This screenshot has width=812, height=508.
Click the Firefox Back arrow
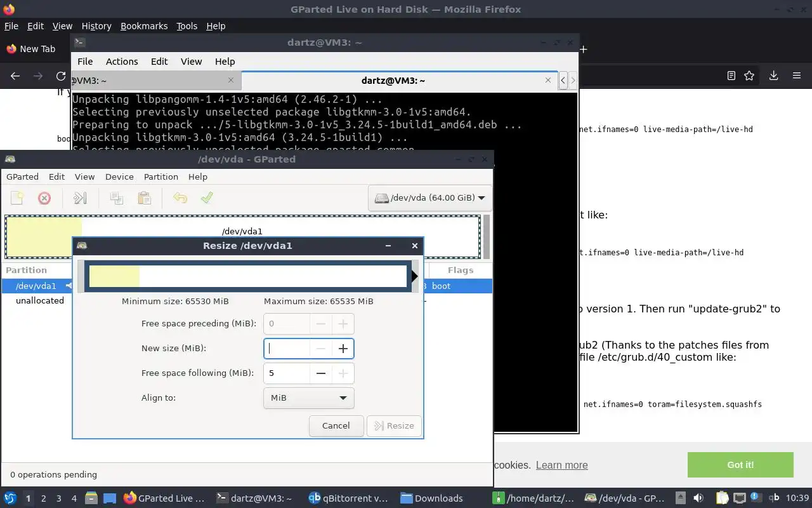pos(15,76)
